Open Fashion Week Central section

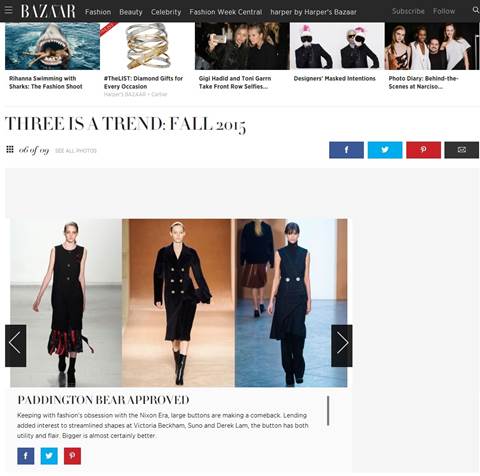226,12
